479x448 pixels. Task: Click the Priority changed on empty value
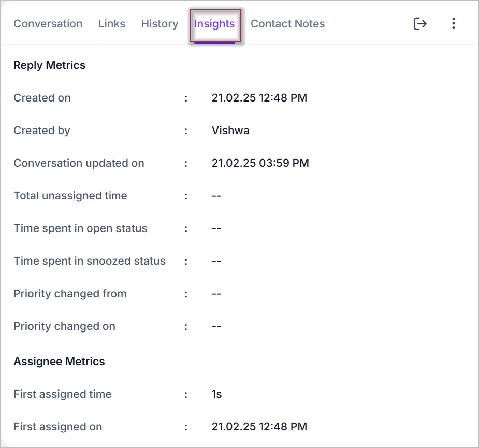(216, 326)
